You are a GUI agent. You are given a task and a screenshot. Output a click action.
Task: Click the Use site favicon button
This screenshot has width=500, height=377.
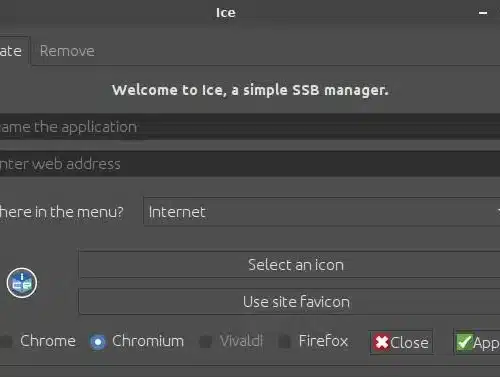(289, 302)
